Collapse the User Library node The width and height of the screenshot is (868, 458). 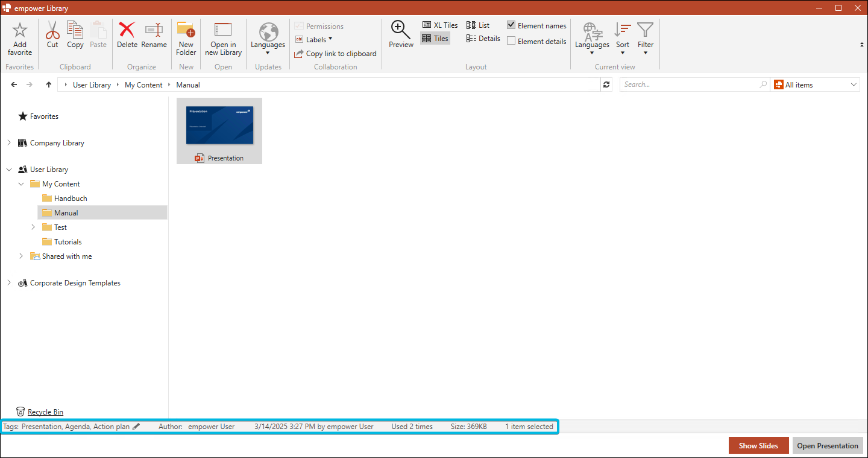click(x=9, y=170)
